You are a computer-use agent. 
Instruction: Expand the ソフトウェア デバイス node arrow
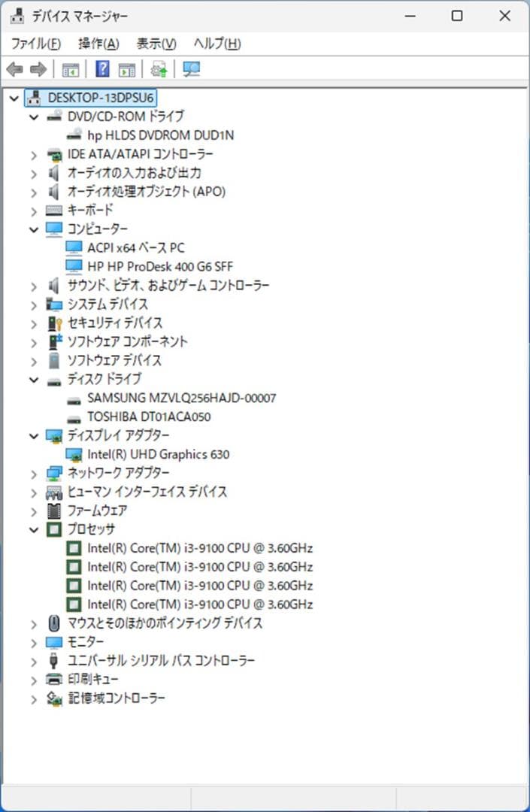coord(34,361)
